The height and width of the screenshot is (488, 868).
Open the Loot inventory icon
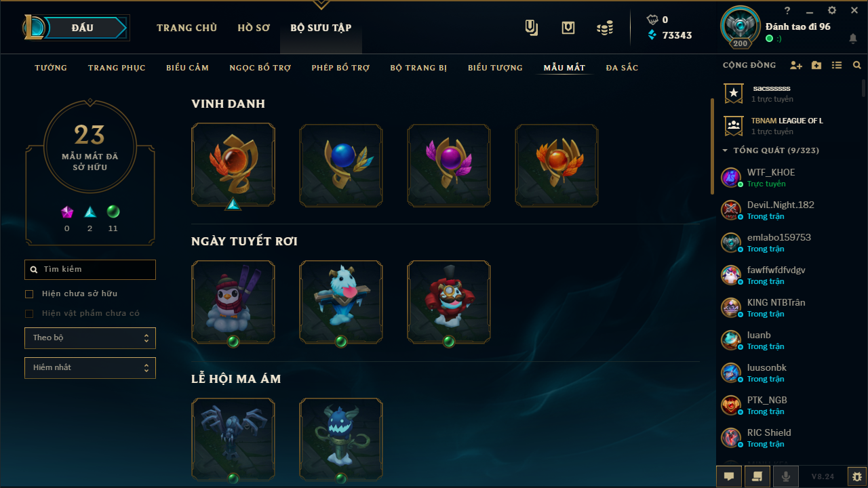click(x=568, y=28)
